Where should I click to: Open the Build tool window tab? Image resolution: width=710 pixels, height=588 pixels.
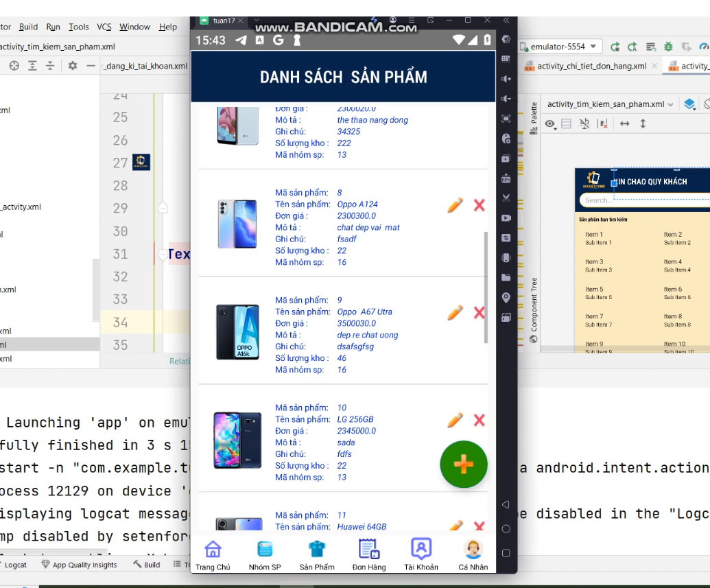pyautogui.click(x=147, y=565)
